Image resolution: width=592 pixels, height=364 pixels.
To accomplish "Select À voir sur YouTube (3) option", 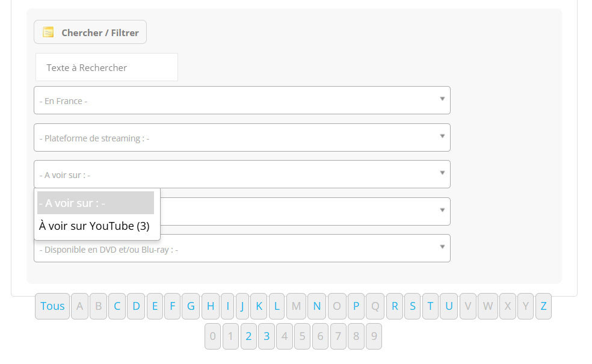I will [x=94, y=226].
